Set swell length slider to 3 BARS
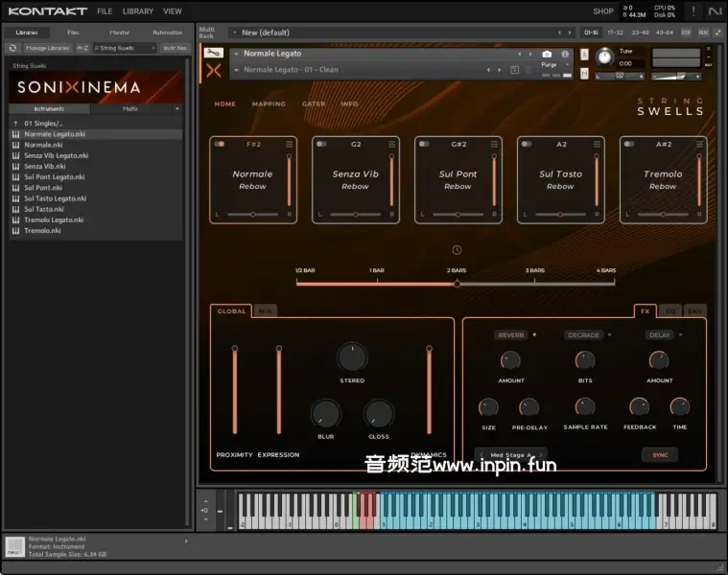The image size is (728, 575). [x=534, y=284]
